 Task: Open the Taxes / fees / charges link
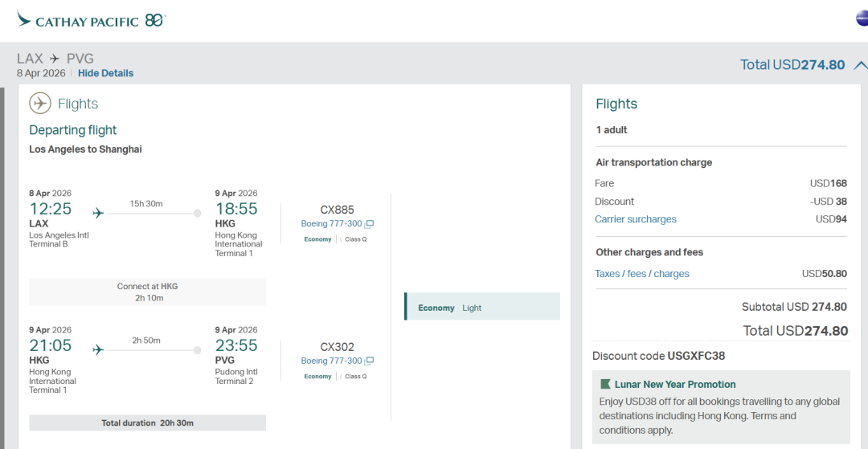pos(641,274)
